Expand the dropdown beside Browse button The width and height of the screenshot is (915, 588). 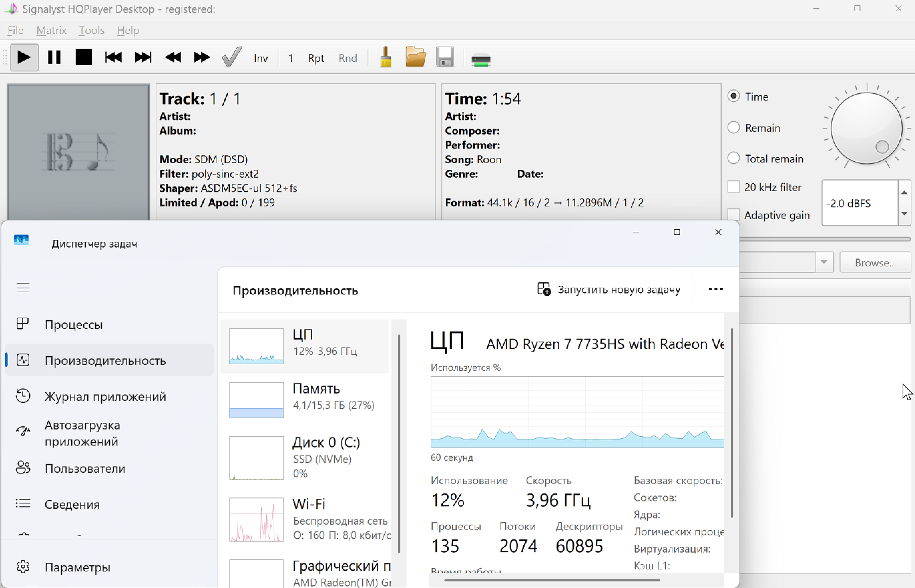pyautogui.click(x=824, y=262)
